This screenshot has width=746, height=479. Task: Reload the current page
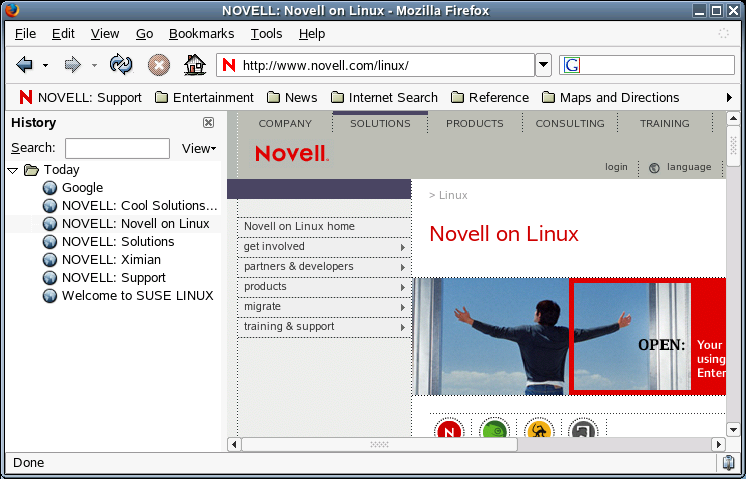click(x=121, y=65)
